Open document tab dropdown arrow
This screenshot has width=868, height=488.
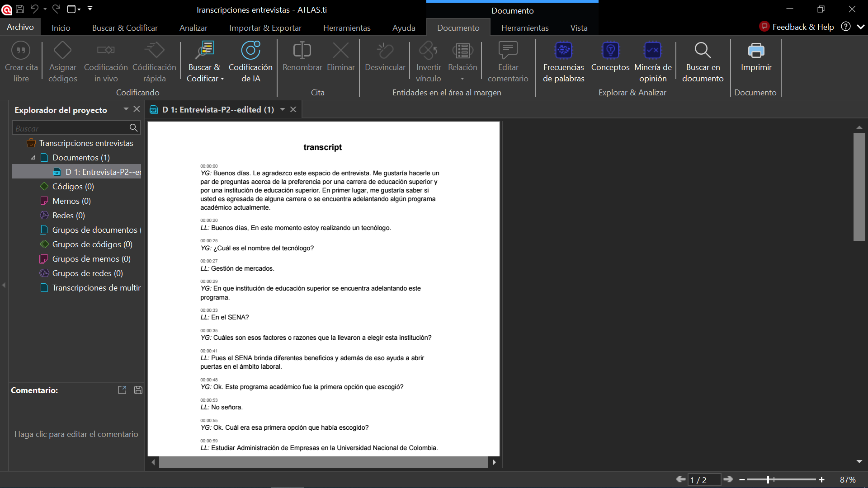pos(283,109)
